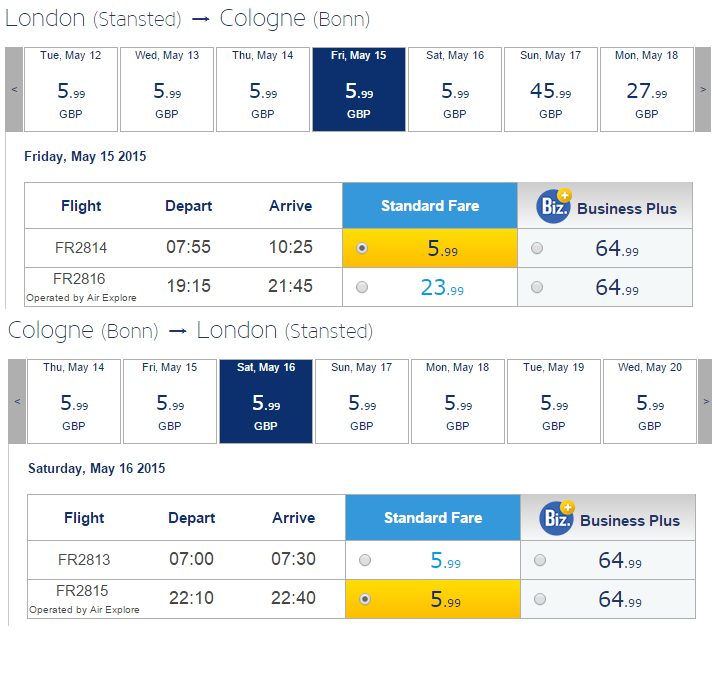Select outbound date Sun, May 17 at 45.99
This screenshot has width=712, height=684.
(551, 89)
